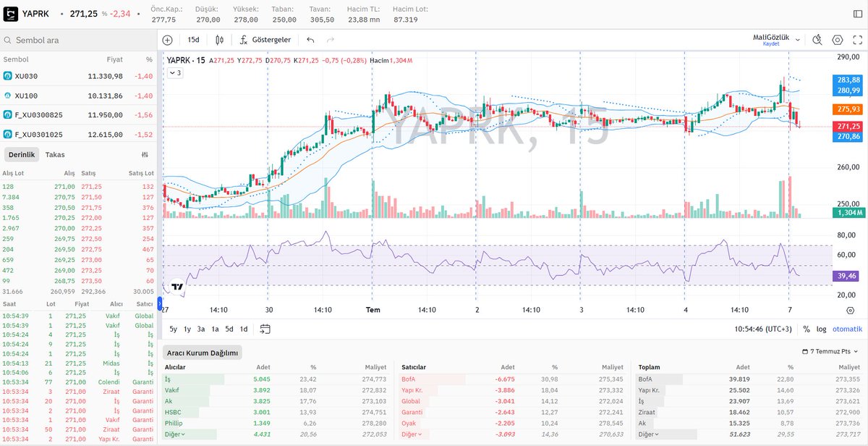Viewport: 868px width, 446px height.
Task: Click the add symbol plus icon
Action: tap(168, 40)
